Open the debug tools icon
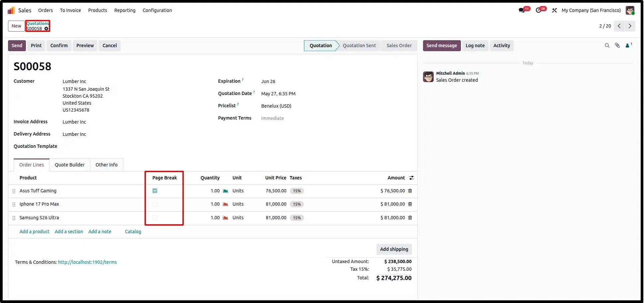 554,10
